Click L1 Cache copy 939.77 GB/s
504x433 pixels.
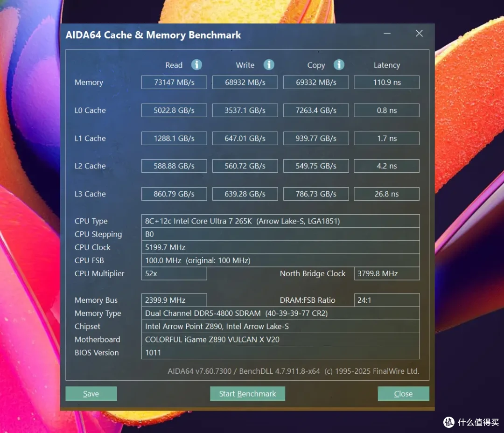316,138
